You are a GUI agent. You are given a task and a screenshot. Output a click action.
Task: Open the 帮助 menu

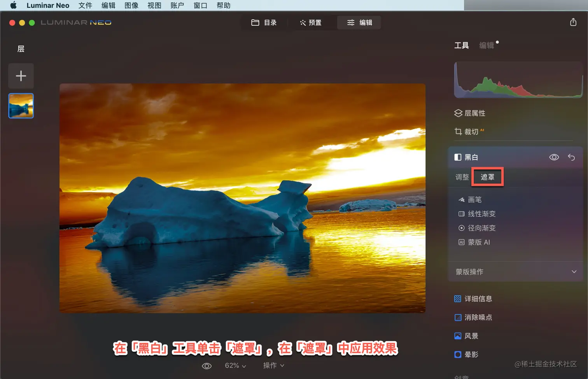pos(224,5)
